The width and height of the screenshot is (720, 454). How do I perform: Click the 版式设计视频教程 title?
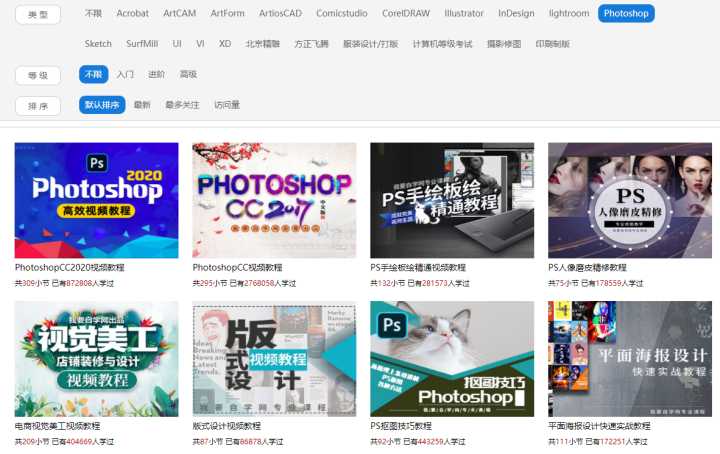(x=226, y=426)
